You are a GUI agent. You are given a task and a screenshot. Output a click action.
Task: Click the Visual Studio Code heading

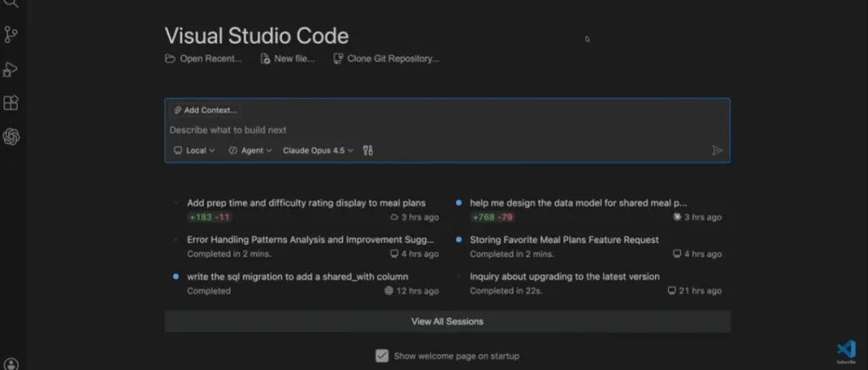[x=257, y=36]
